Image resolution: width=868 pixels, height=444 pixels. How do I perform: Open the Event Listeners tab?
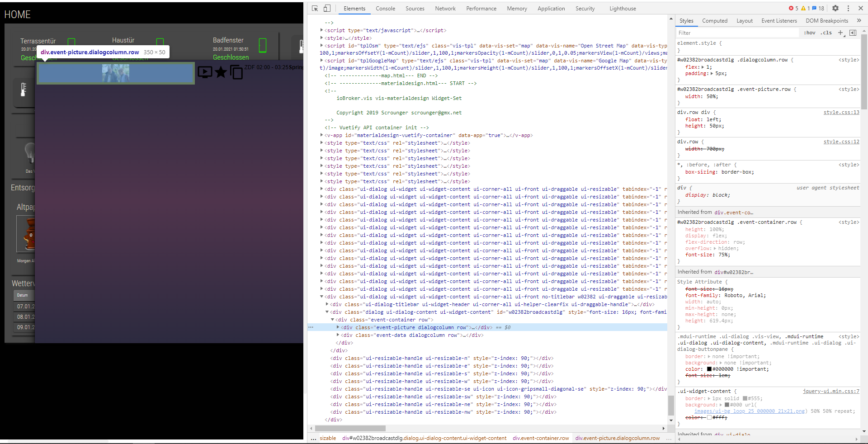click(x=779, y=21)
